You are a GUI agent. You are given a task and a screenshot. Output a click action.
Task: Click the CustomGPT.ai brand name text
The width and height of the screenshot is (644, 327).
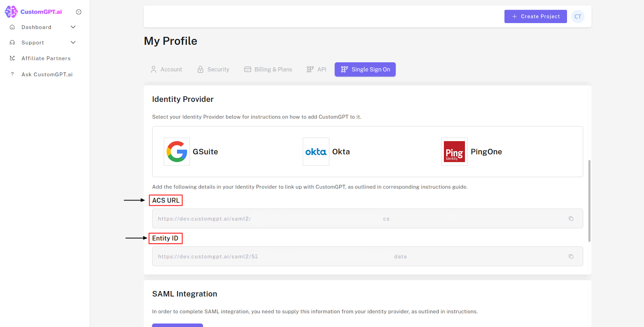point(41,12)
